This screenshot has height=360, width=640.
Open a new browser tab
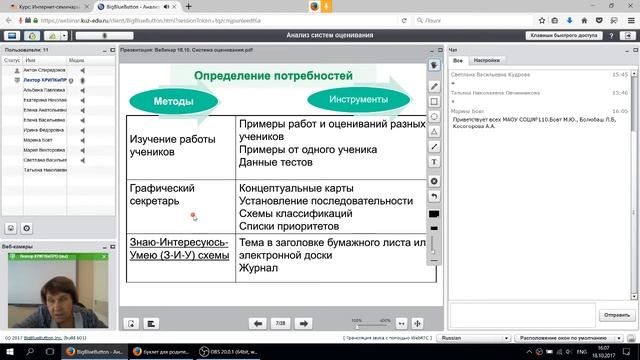[x=189, y=7]
